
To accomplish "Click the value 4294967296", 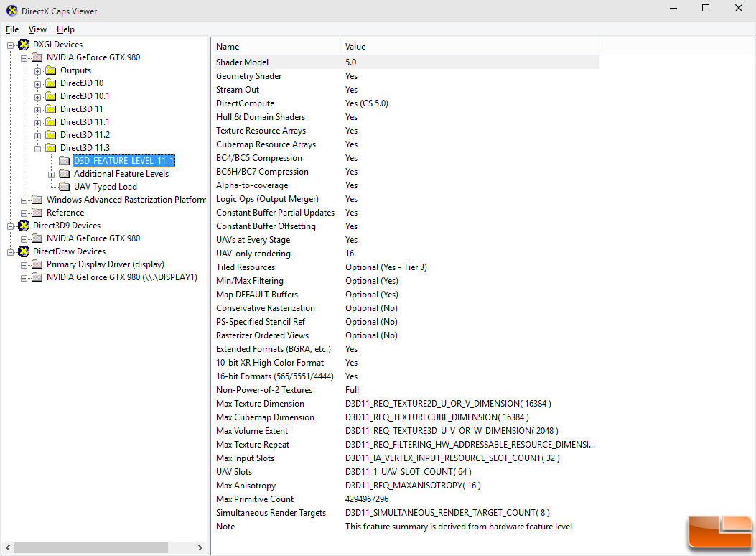I will click(367, 499).
